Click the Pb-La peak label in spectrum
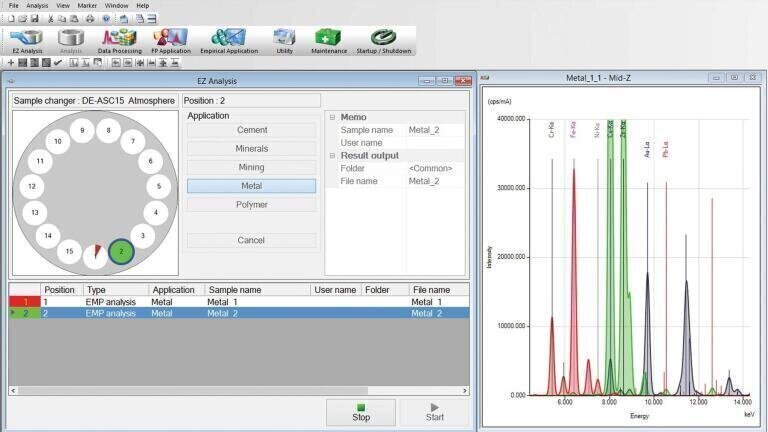768x432 pixels. [665, 149]
